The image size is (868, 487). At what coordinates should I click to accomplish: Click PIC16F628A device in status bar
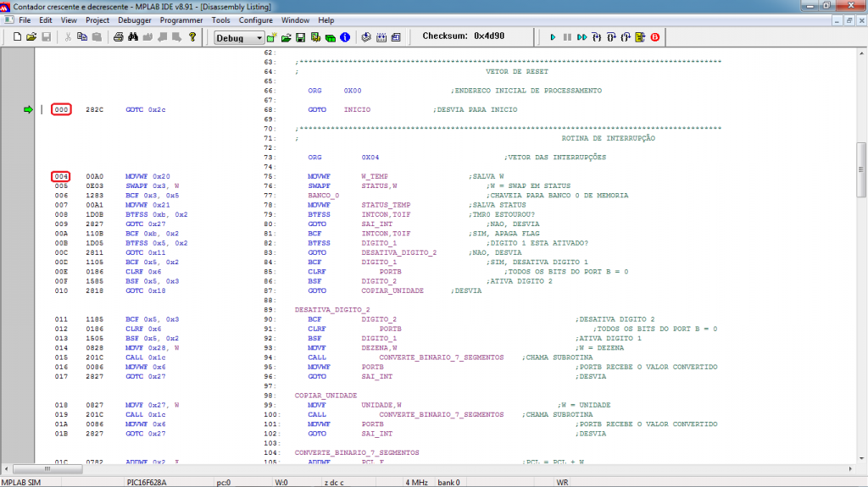point(147,482)
